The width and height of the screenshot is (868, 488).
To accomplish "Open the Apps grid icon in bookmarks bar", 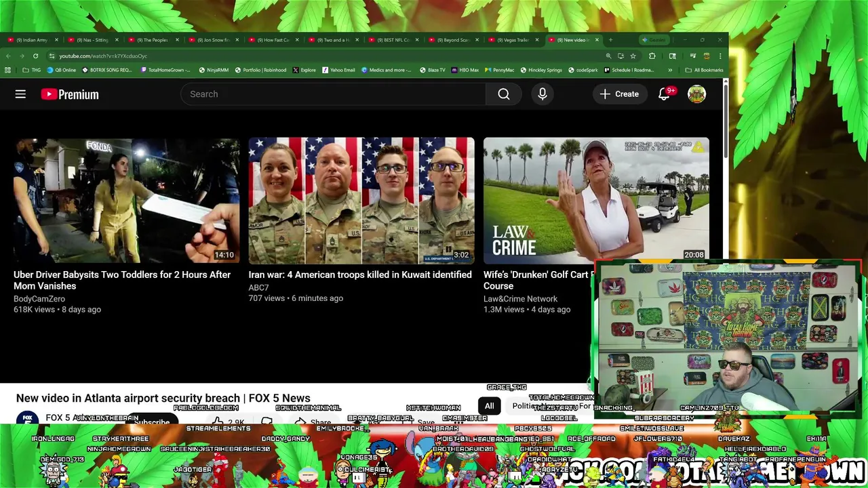I will [x=7, y=70].
